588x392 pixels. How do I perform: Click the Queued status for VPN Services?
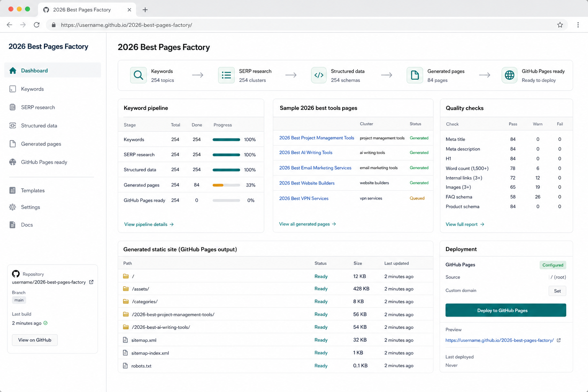[417, 198]
